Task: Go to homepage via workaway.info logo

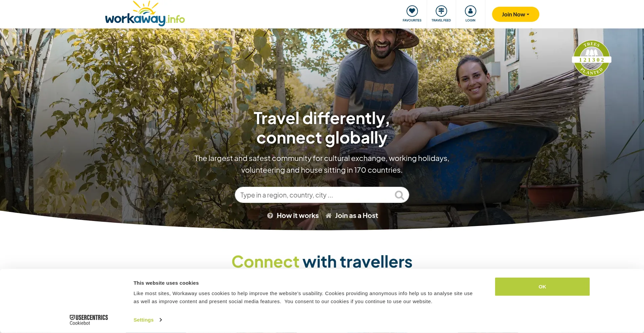Action: click(145, 14)
